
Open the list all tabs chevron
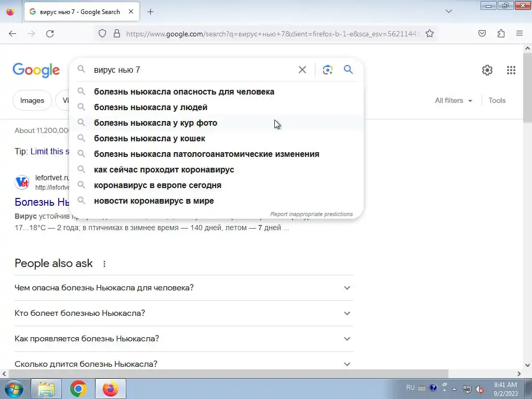pos(448,11)
